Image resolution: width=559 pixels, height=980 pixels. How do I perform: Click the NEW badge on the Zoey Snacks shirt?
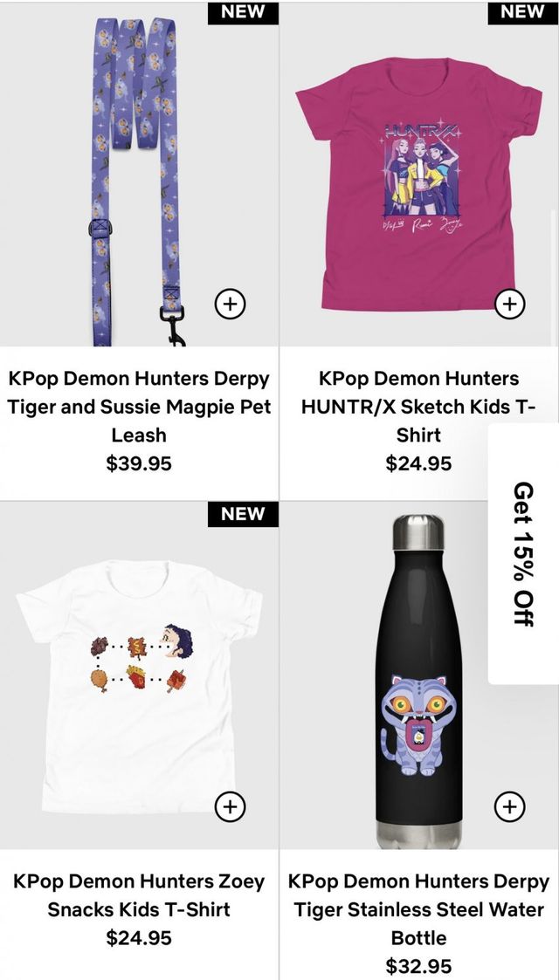[x=243, y=514]
